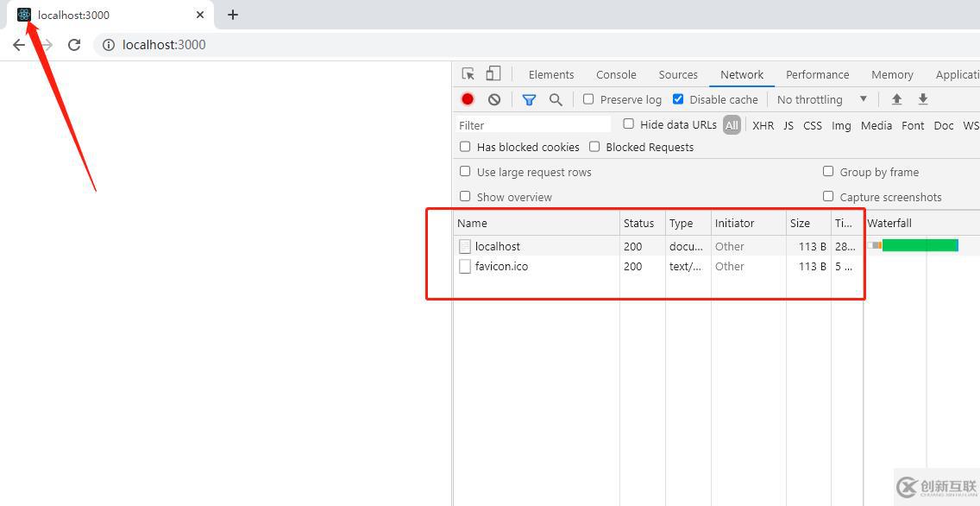
Task: Filter requests by XHR type
Action: (763, 125)
